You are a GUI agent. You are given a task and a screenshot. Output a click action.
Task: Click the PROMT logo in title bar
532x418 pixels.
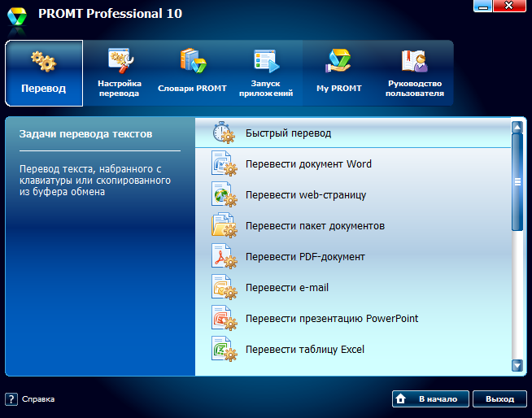pyautogui.click(x=16, y=16)
